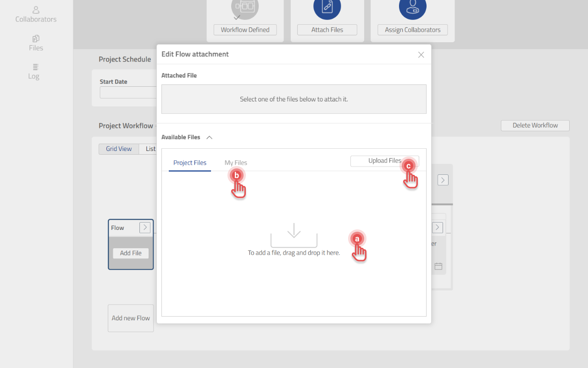The width and height of the screenshot is (588, 368).
Task: Click the Upload Files button
Action: [384, 161]
